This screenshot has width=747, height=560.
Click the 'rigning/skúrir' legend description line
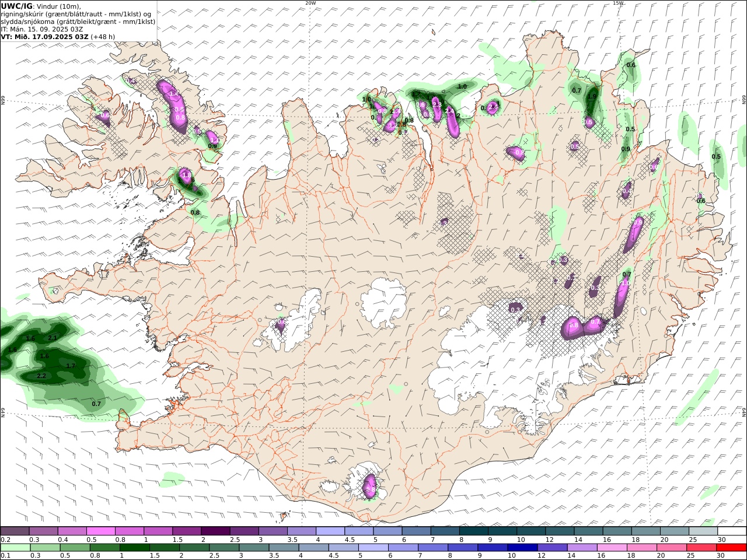pos(76,14)
